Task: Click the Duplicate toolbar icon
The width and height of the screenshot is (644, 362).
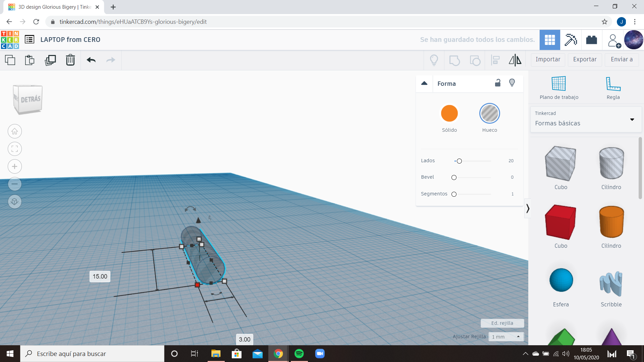Action: pos(50,60)
